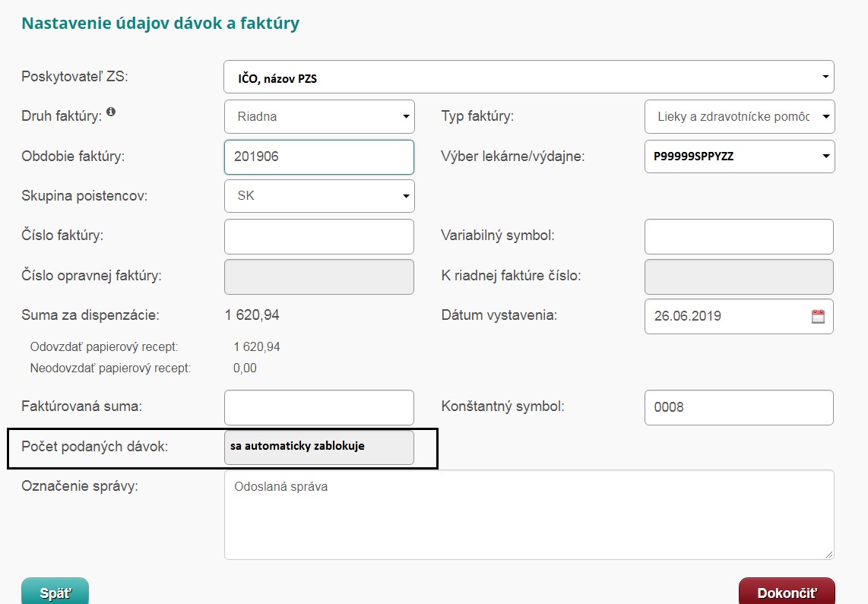This screenshot has height=604, width=868.
Task: Open the Druh faktúry dropdown showing Riadna
Action: [x=319, y=117]
